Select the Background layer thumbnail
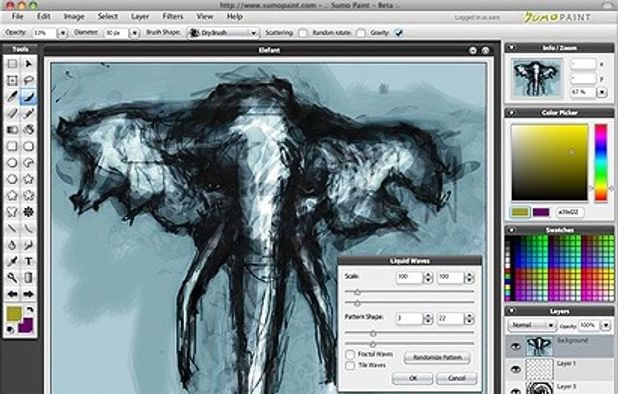This screenshot has width=618, height=394. pyautogui.click(x=539, y=346)
